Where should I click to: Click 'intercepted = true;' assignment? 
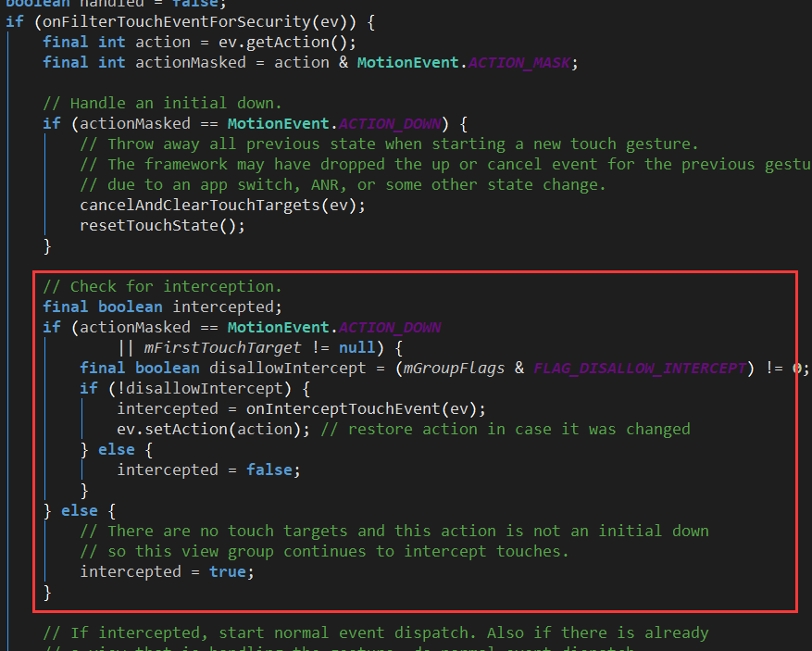click(x=168, y=571)
